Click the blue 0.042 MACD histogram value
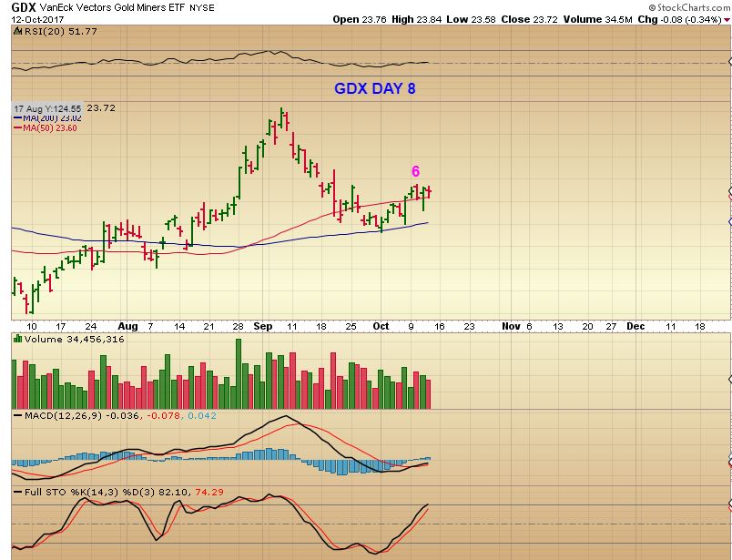Image resolution: width=732 pixels, height=560 pixels. pos(202,416)
